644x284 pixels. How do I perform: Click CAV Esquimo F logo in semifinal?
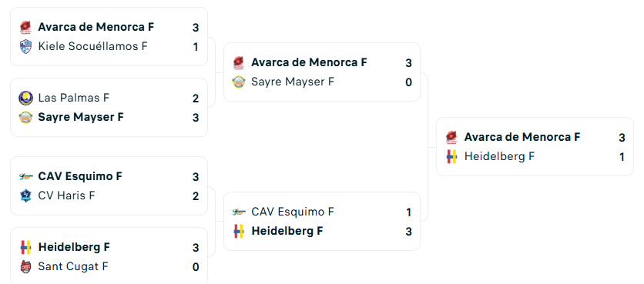239,212
